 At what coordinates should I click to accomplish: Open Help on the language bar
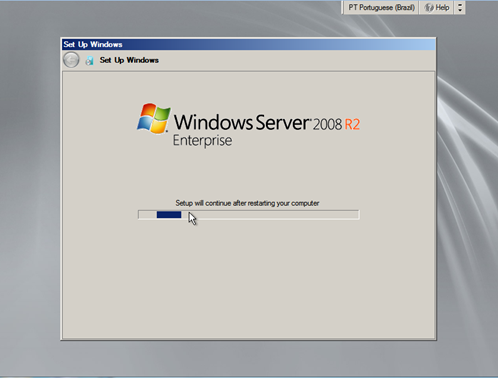(437, 7)
